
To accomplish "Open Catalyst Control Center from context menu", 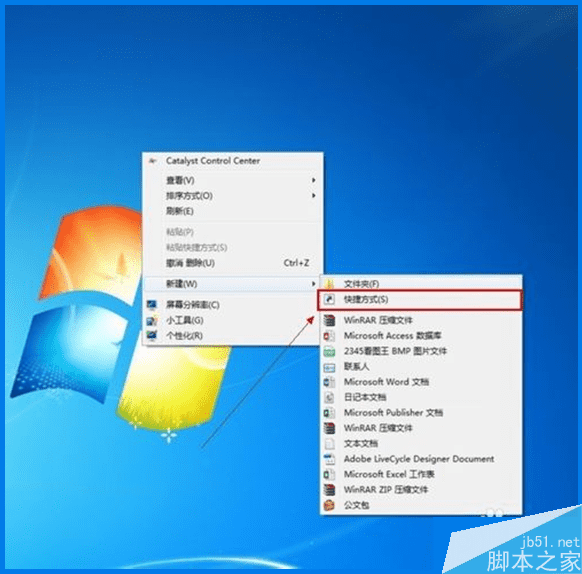I will pos(232,161).
